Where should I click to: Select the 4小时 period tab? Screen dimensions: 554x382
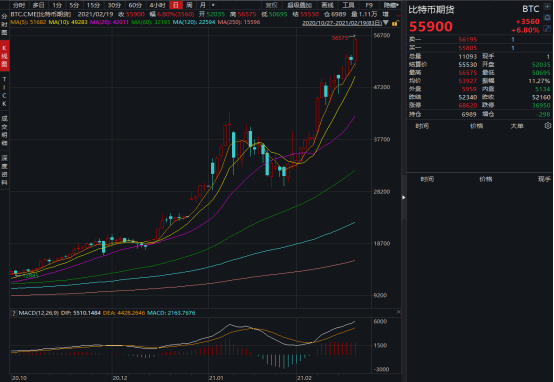click(157, 5)
